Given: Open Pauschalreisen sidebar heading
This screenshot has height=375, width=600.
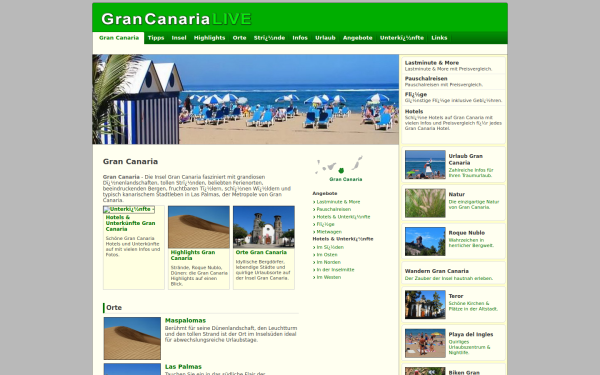Looking at the screenshot, I should click(x=426, y=78).
